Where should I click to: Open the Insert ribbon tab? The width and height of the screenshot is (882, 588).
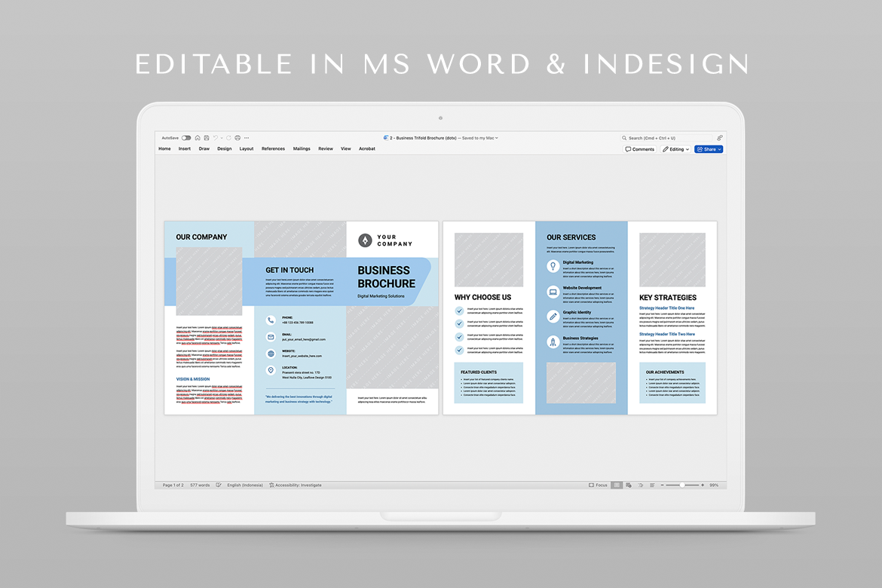click(x=185, y=149)
